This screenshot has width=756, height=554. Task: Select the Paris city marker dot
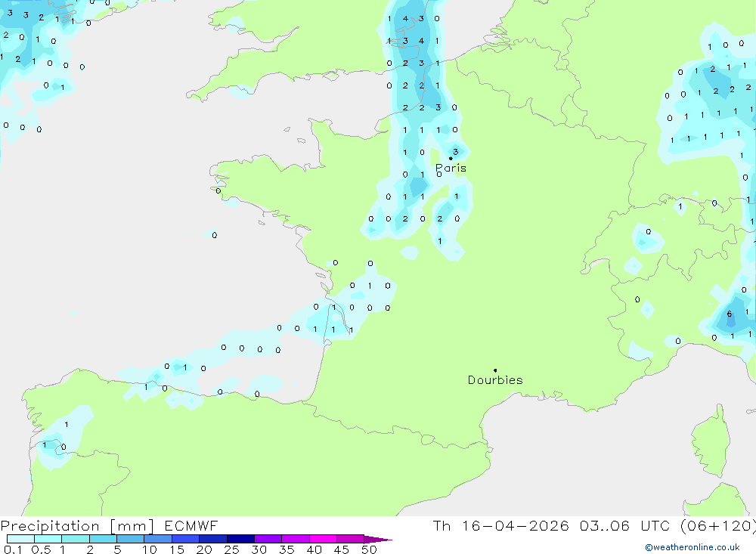[451, 158]
